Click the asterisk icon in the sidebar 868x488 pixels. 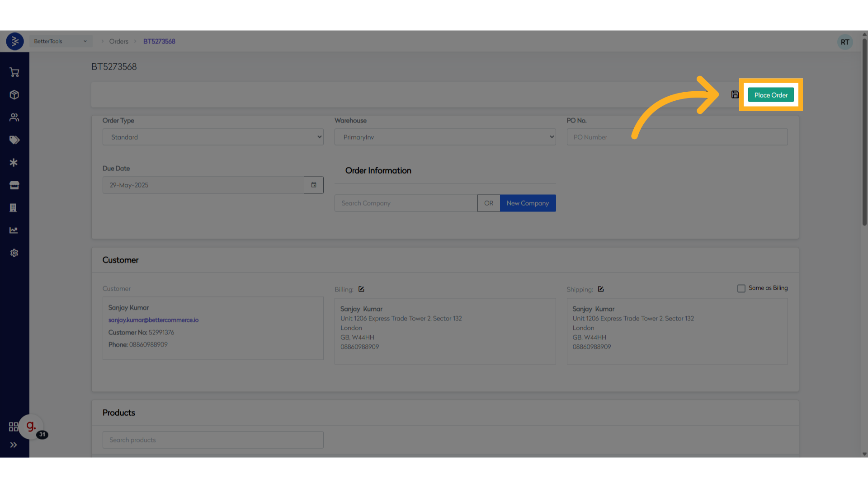(x=14, y=163)
